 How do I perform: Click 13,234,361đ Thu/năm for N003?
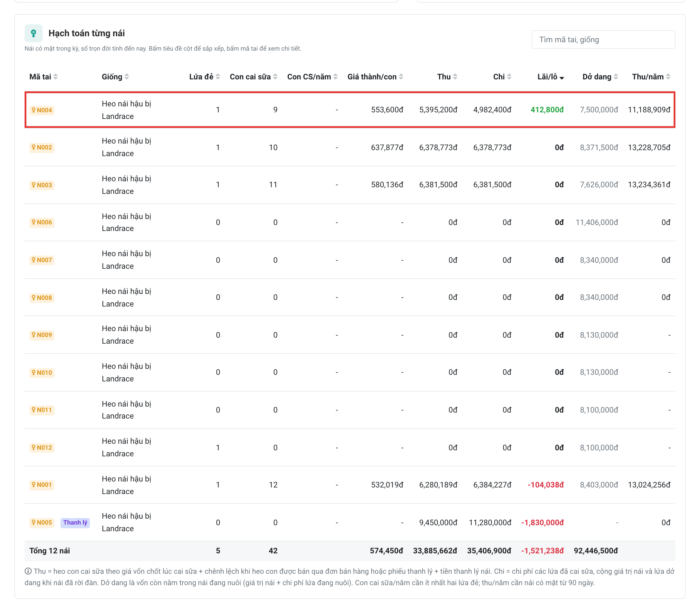tap(649, 185)
